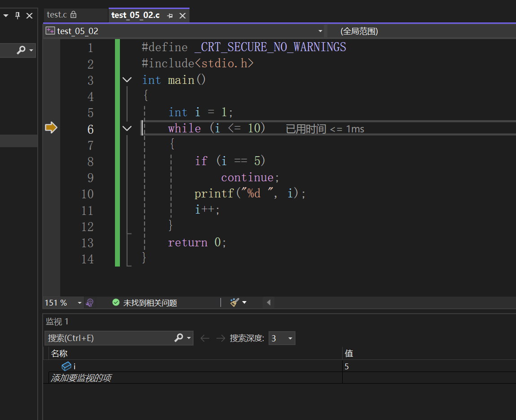Open the left panel window options dropdown
Screen dimensions: 516x420
click(5, 15)
